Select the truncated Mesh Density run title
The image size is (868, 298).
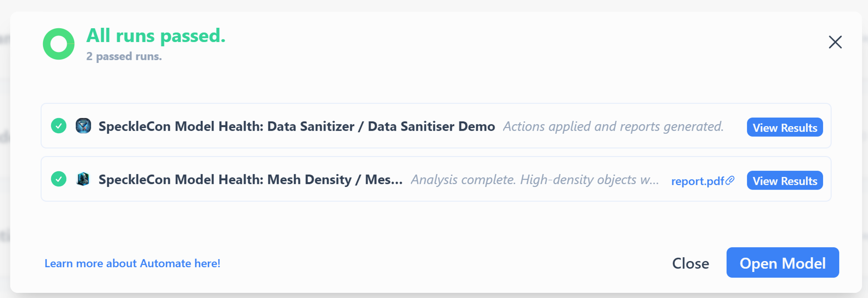coord(250,180)
